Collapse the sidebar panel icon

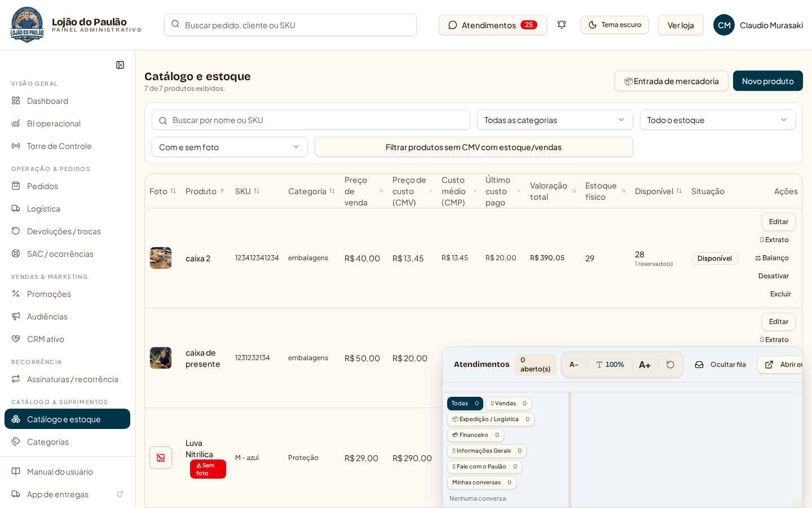[x=120, y=65]
